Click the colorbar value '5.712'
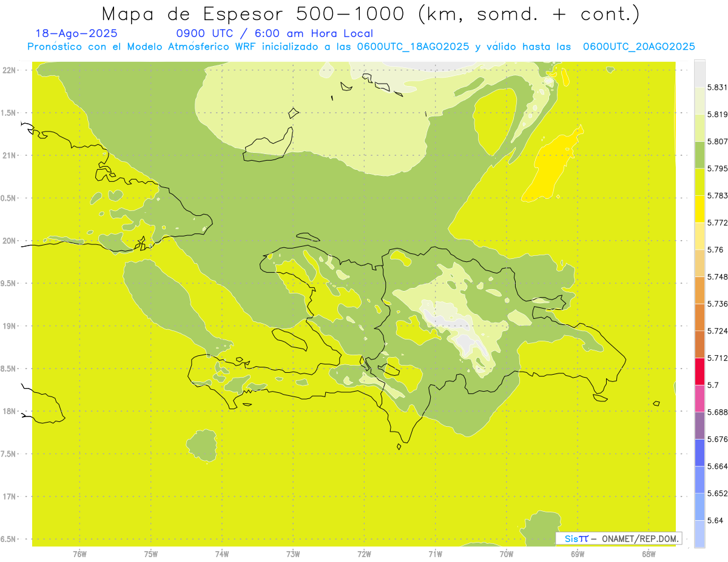Viewport: 728px width, 562px height. pos(717,358)
